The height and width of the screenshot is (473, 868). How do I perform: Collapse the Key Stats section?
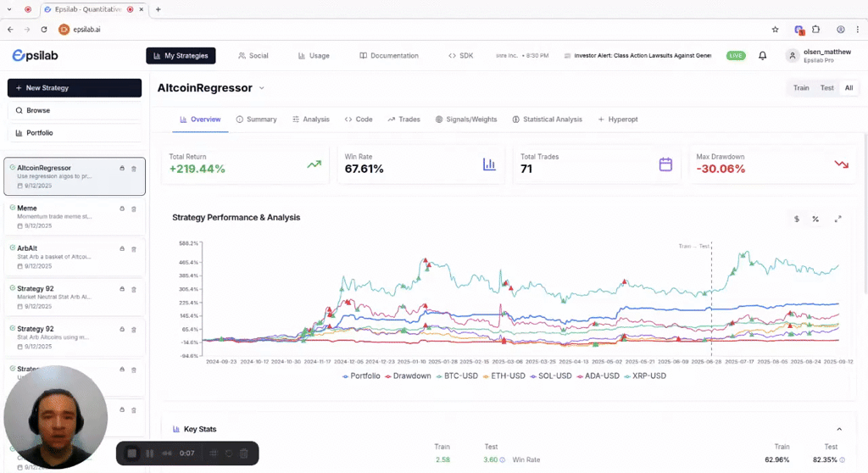(839, 429)
